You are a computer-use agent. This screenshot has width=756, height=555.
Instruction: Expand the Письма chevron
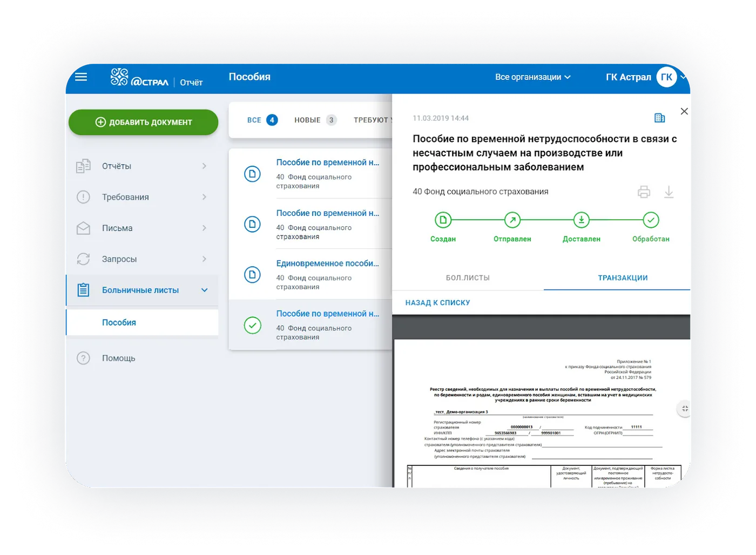[204, 228]
